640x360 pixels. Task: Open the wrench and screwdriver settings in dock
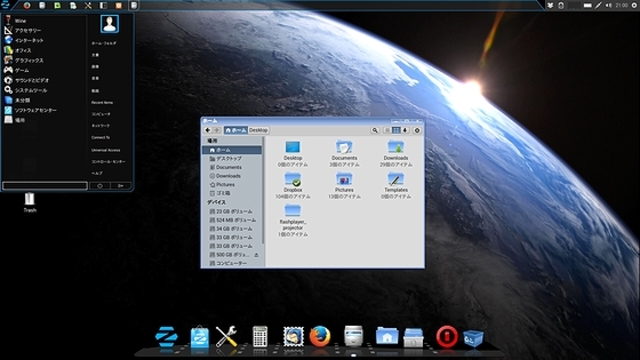(226, 336)
